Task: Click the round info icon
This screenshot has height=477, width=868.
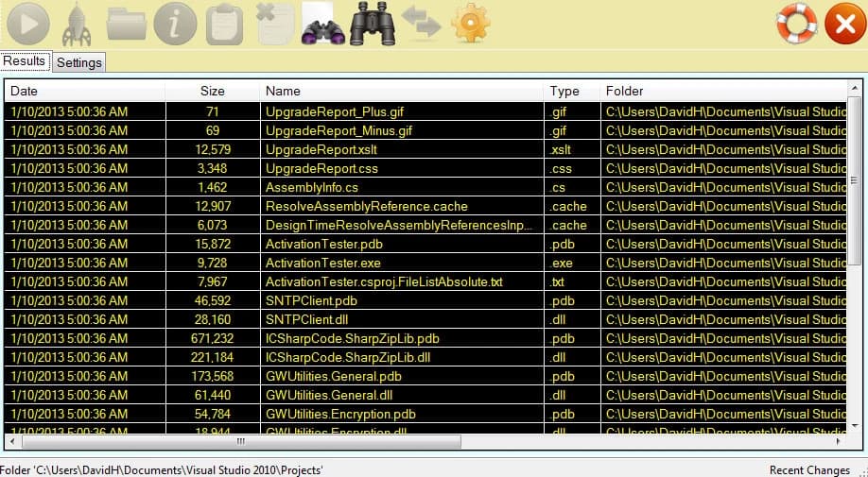Action: point(175,24)
